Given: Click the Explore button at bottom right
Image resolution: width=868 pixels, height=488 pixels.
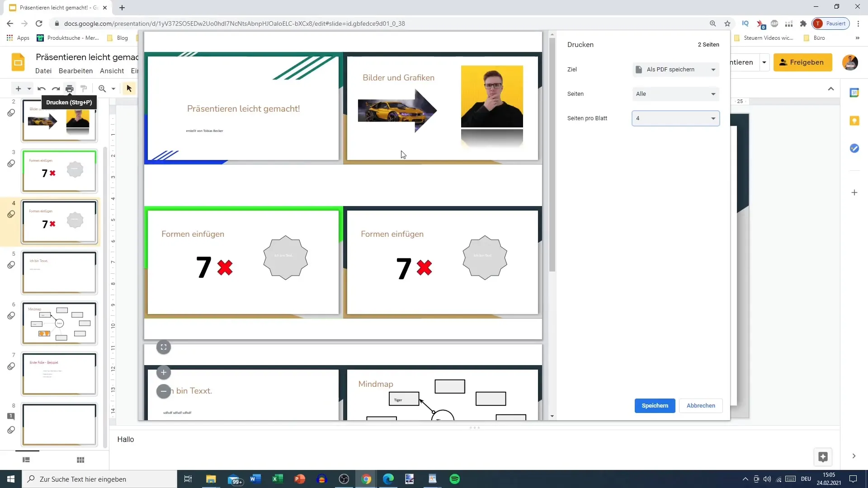Looking at the screenshot, I should click(823, 457).
